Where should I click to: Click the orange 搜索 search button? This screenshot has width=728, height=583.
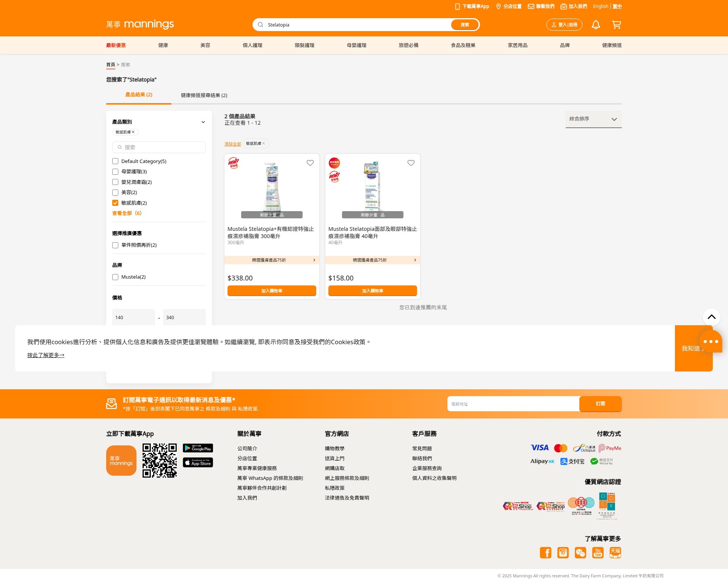click(465, 25)
